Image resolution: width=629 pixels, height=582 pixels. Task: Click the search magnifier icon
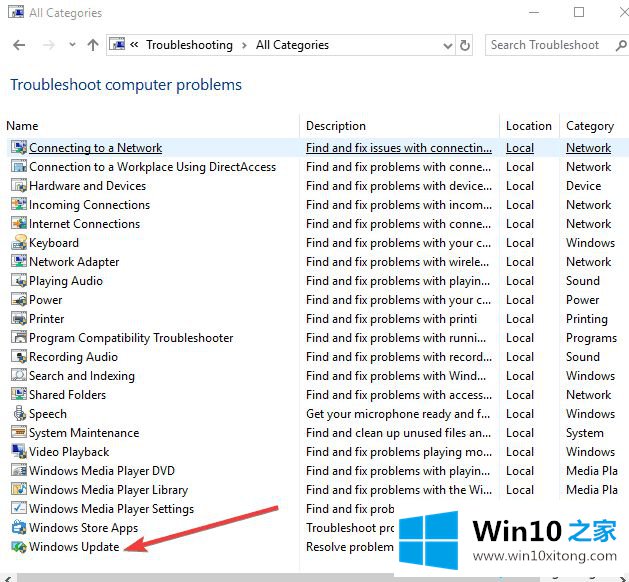[621, 45]
